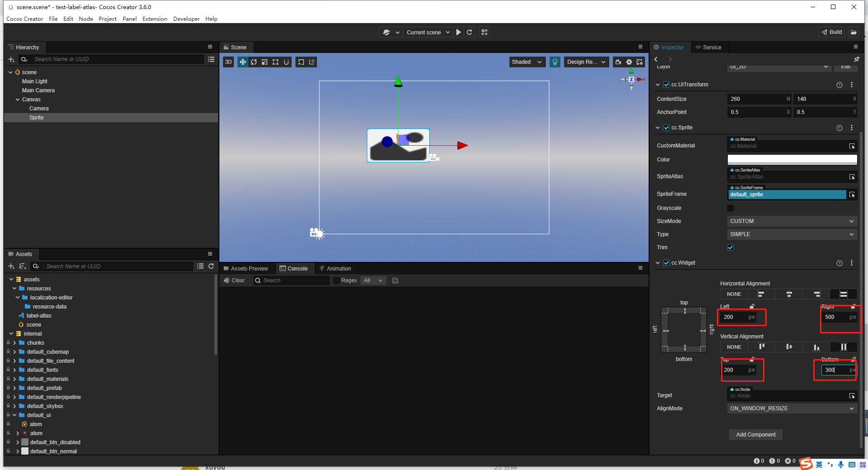Refresh the Assets panel
This screenshot has width=868, height=470.
coord(211,266)
